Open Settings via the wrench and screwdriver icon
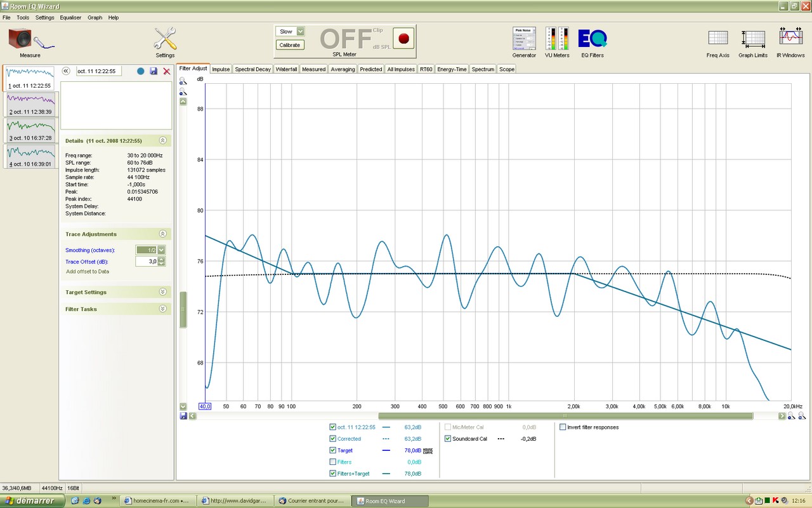The image size is (812, 508). pos(165,39)
